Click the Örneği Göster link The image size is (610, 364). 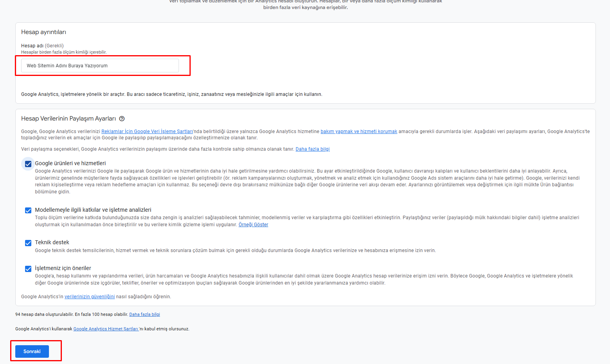pos(253,225)
